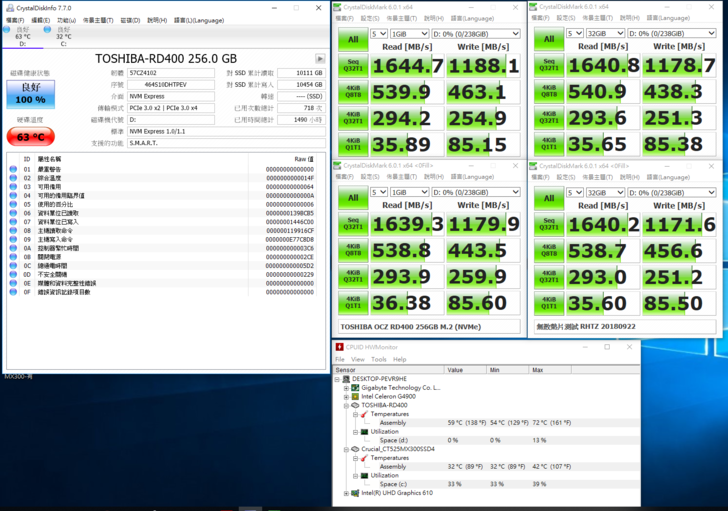Expand the Gigabyte Technology tree node

[345, 388]
